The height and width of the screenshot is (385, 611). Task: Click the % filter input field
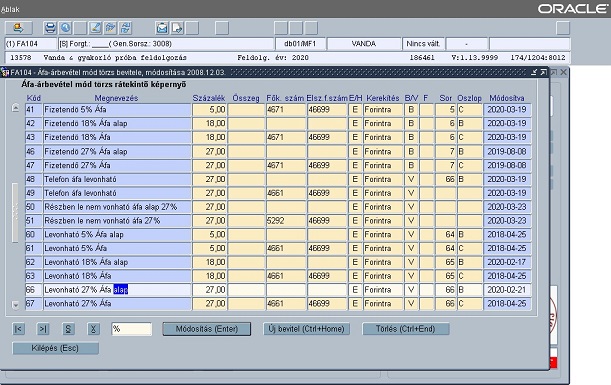(132, 329)
